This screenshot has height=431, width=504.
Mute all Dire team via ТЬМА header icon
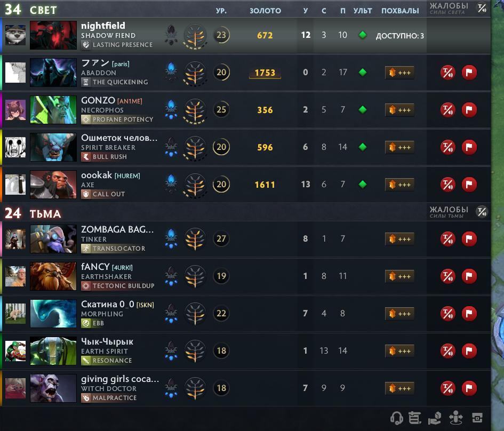click(482, 212)
